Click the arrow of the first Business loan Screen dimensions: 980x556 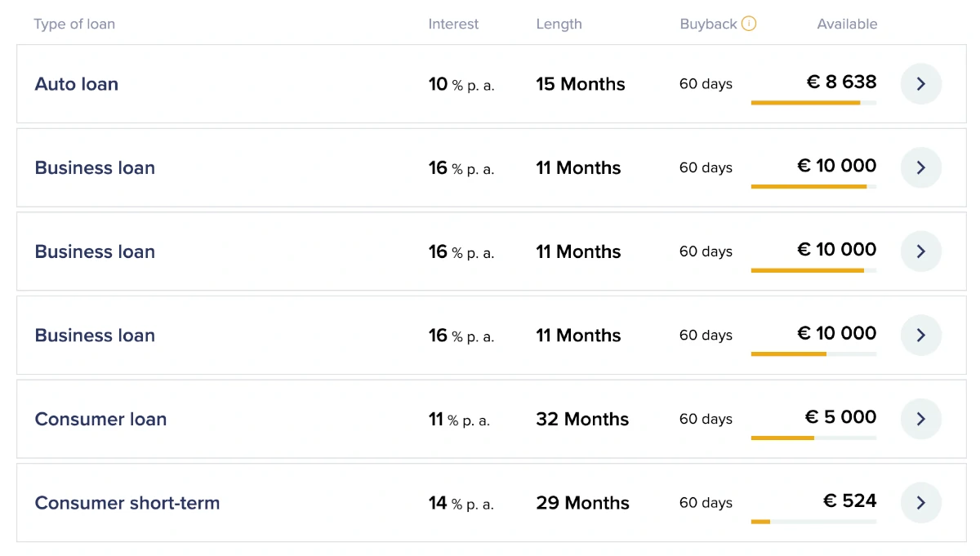click(921, 167)
